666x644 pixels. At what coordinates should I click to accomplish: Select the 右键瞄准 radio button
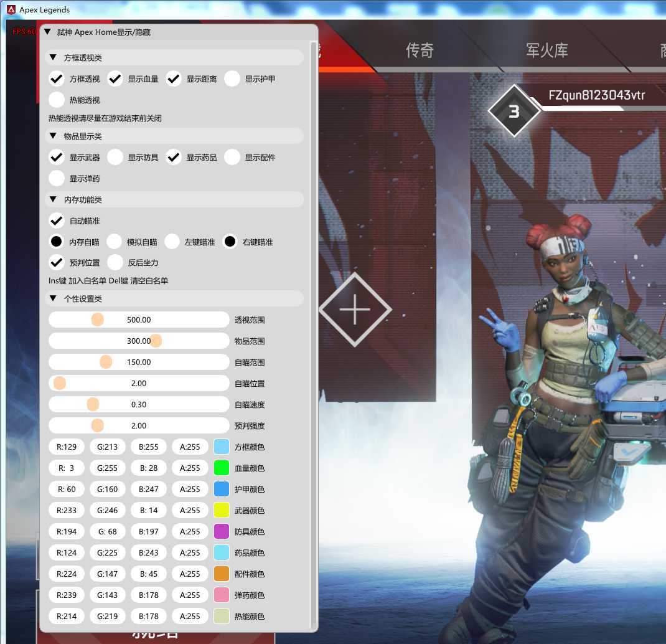(x=230, y=242)
